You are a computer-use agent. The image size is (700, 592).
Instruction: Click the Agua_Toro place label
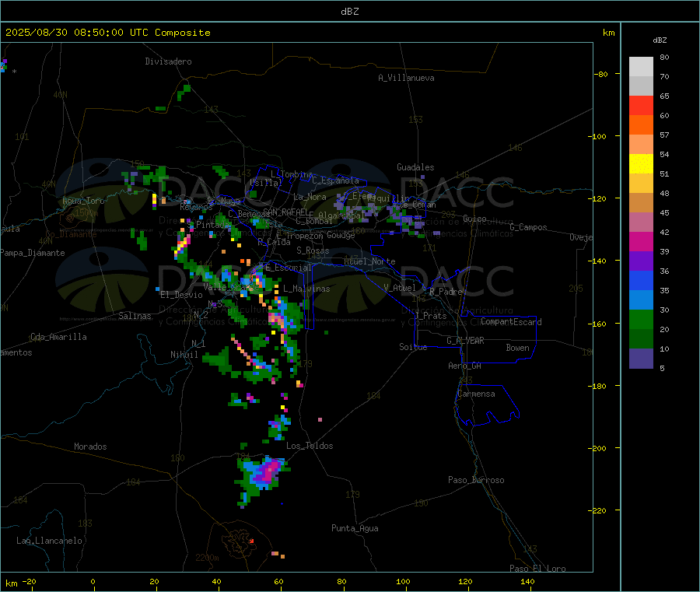pos(83,201)
